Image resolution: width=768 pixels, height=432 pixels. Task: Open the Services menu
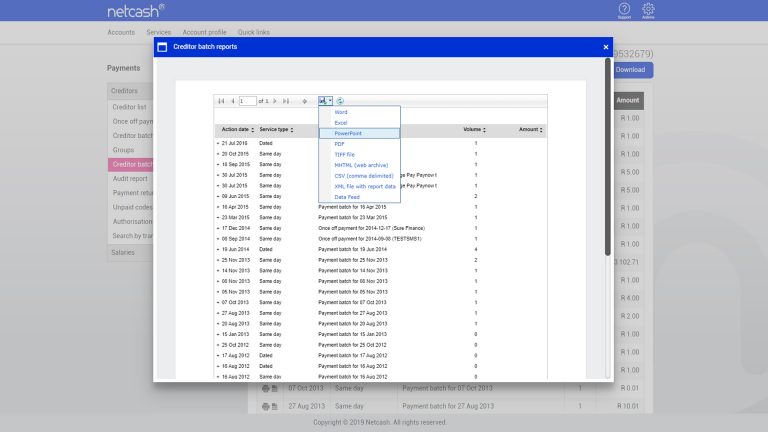coord(159,32)
